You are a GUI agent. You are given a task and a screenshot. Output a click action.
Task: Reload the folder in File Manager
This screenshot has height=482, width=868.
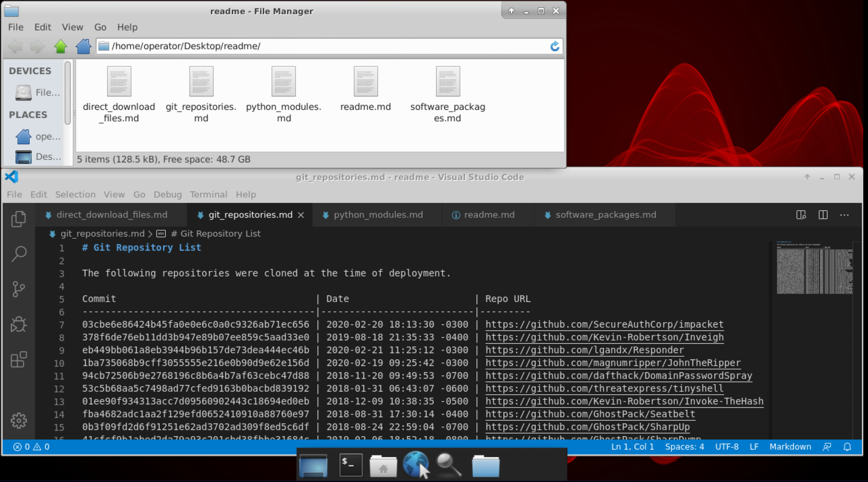[555, 46]
